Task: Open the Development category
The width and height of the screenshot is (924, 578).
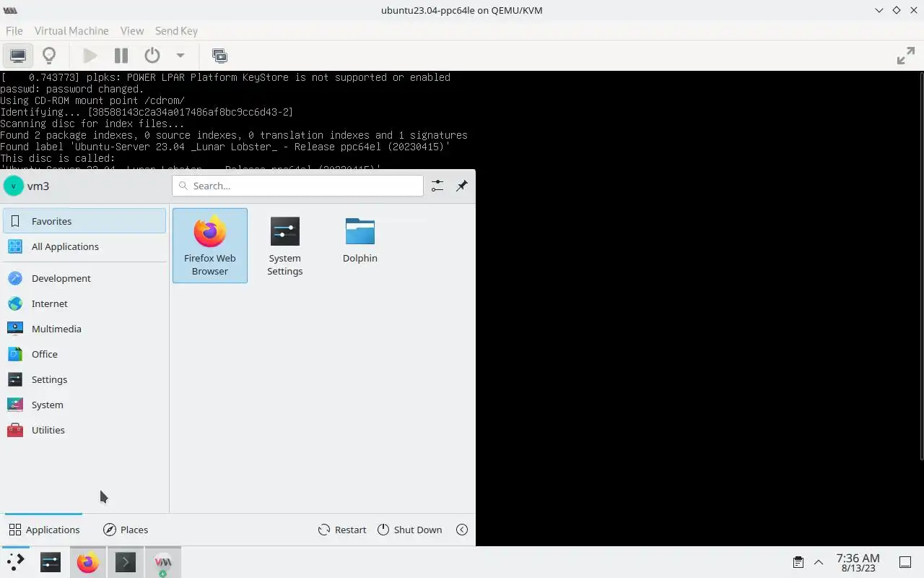Action: pos(84,278)
